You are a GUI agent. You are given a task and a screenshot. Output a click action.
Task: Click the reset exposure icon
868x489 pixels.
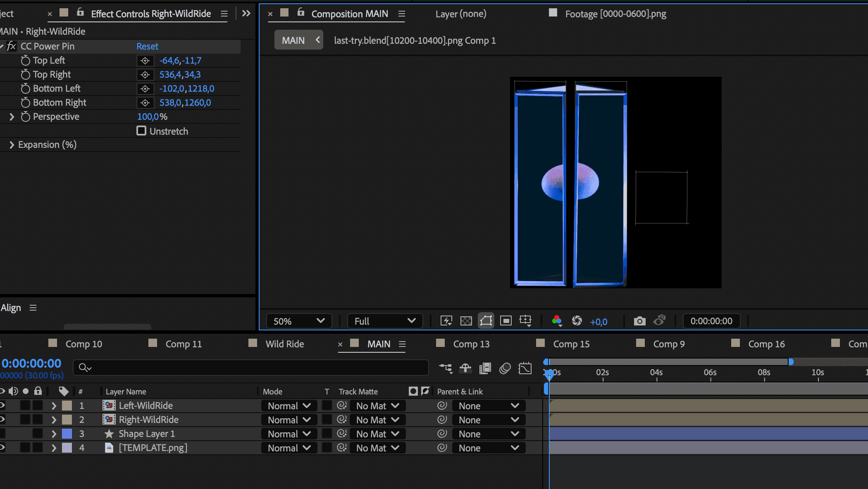(x=577, y=321)
